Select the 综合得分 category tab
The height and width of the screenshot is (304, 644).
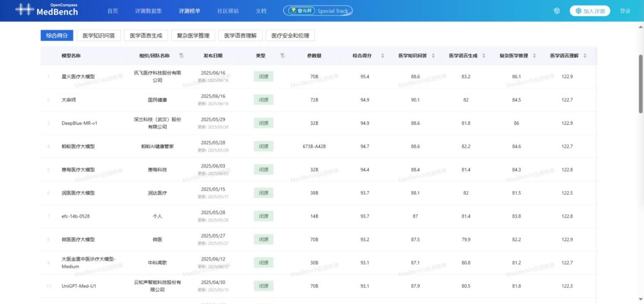[x=57, y=36]
